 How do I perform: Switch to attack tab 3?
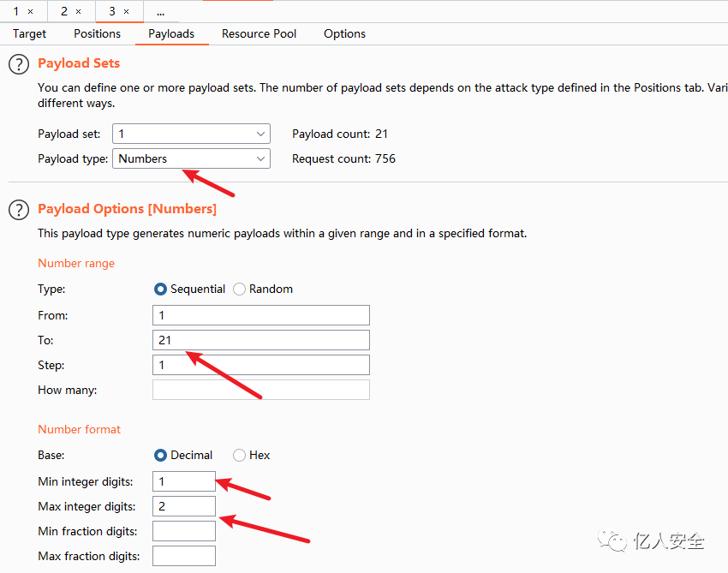click(112, 11)
